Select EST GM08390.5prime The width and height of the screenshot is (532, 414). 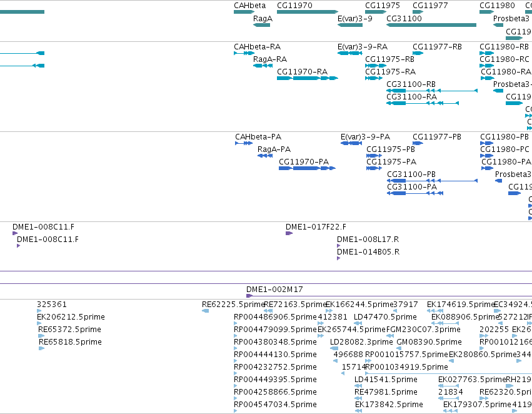429,342
